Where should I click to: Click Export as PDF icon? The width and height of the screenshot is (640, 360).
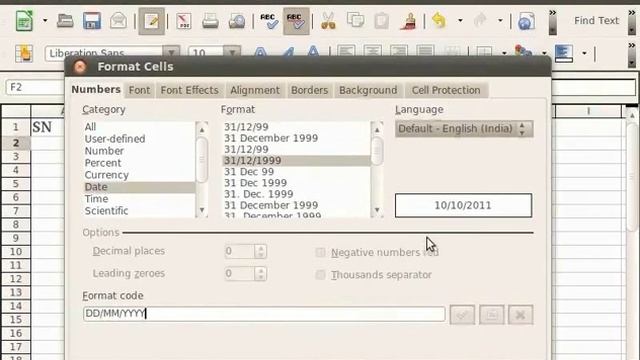184,20
